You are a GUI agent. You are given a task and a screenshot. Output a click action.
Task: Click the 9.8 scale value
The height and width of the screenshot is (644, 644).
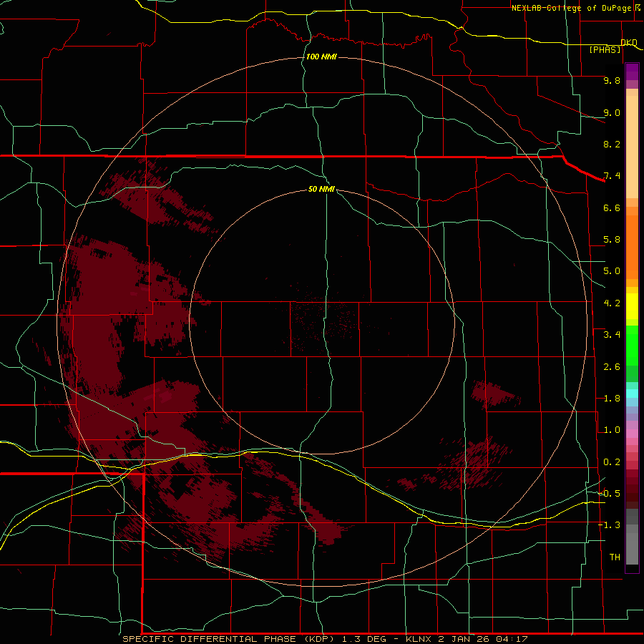(x=612, y=80)
